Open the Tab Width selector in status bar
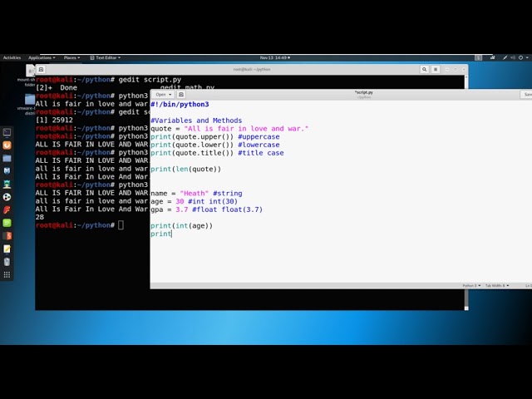The image size is (532, 399). [497, 286]
